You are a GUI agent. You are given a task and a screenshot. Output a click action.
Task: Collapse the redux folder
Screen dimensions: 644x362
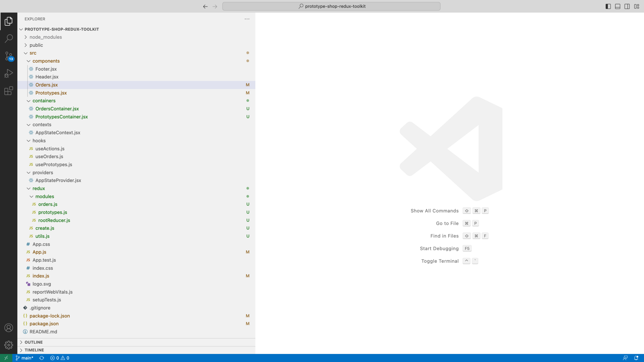39,188
